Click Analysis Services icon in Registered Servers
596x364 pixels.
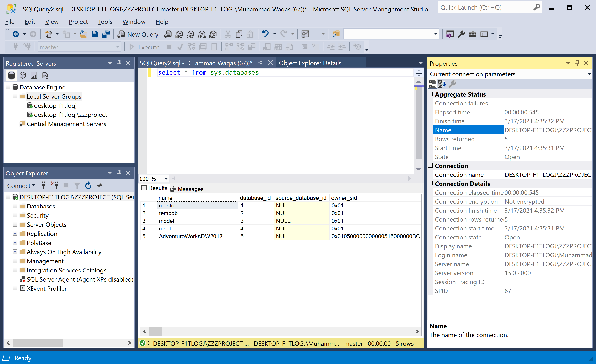point(23,75)
